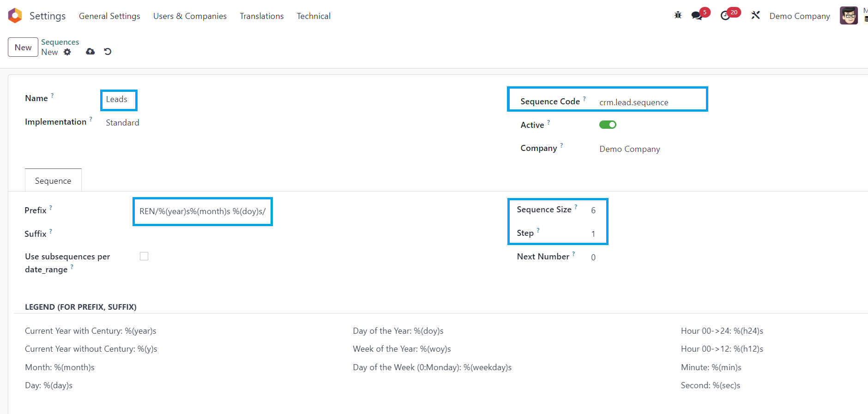868x414 pixels.
Task: Click legend text Day of the Year
Action: coord(398,331)
